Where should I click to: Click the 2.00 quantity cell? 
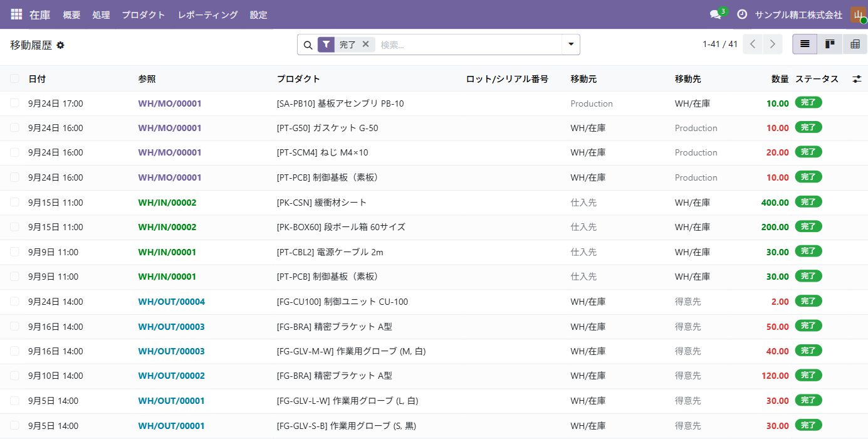[x=780, y=302]
